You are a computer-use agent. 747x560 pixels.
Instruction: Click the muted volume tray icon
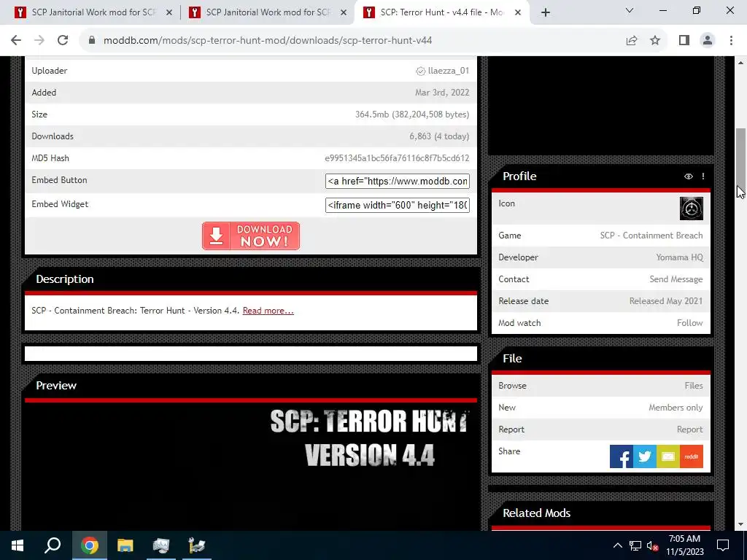(x=652, y=545)
